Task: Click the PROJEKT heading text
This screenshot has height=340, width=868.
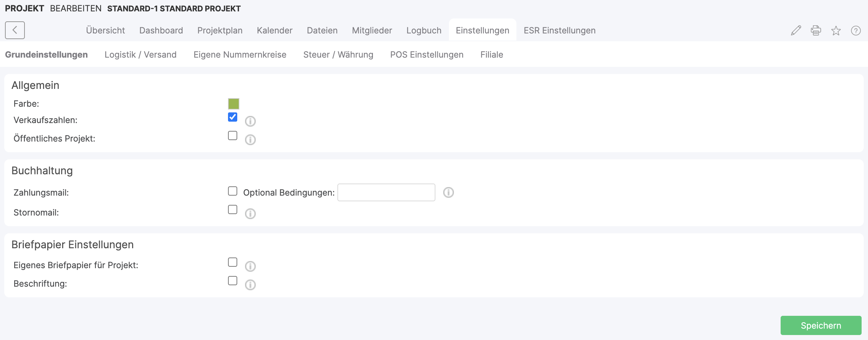Action: (25, 9)
